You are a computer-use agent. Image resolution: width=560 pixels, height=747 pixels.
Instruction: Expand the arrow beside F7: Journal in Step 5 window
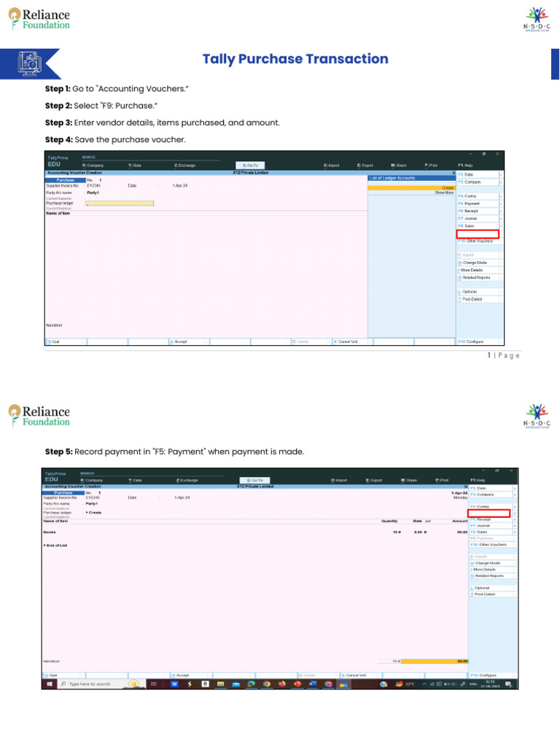coord(515,526)
